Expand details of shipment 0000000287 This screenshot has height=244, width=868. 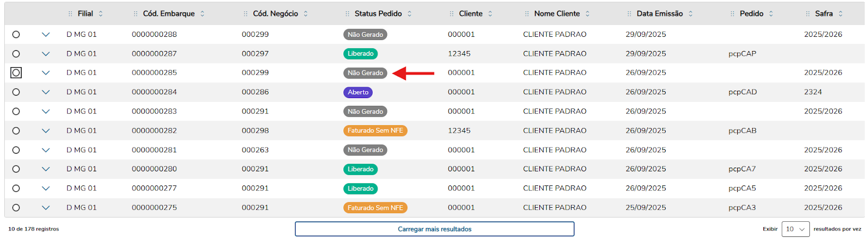(46, 54)
